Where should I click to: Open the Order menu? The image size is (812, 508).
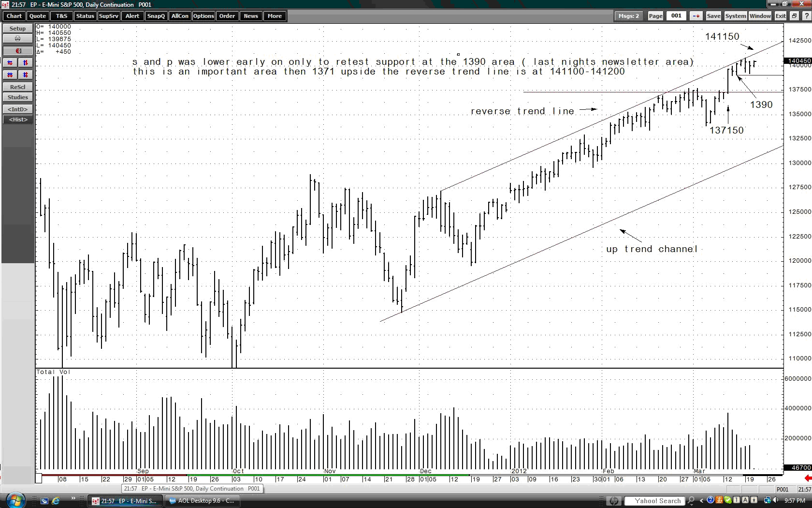click(x=227, y=16)
